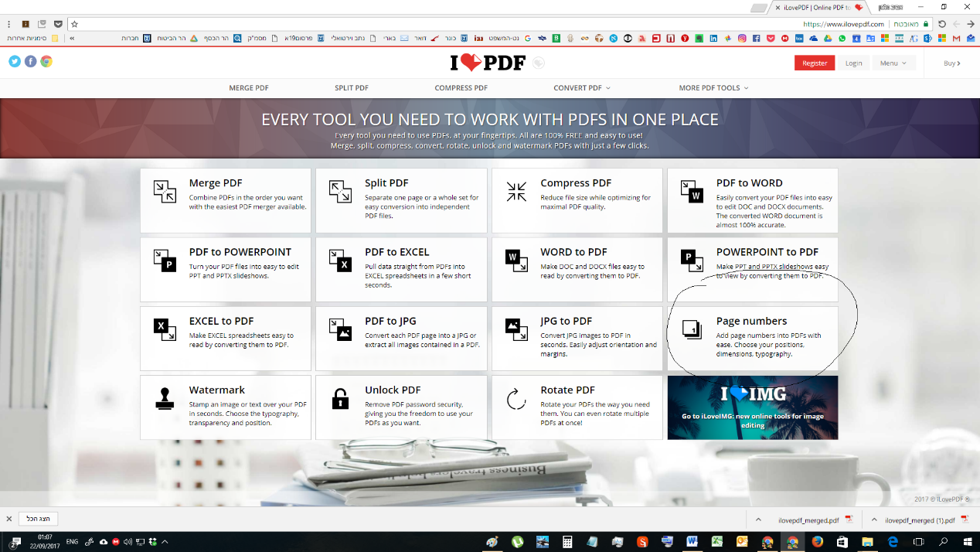Open Microsoft Word from the taskbar
The image size is (980, 552).
692,541
